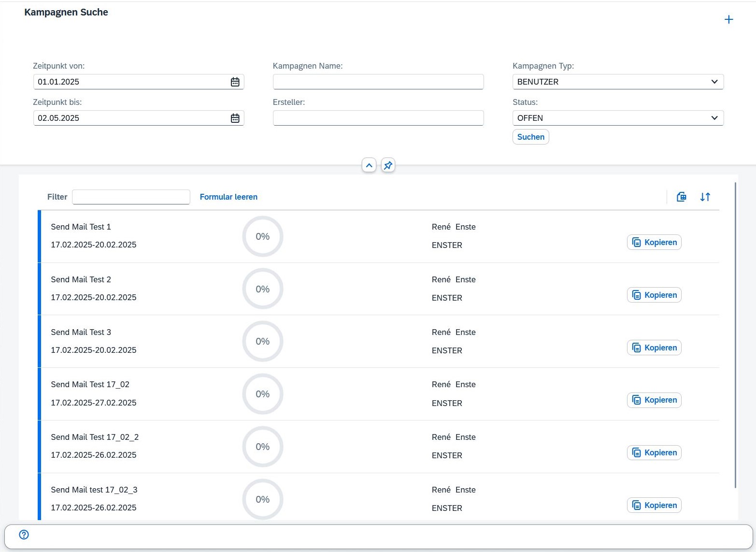Pin the search header with pin icon
756x552 pixels.
pyautogui.click(x=388, y=165)
